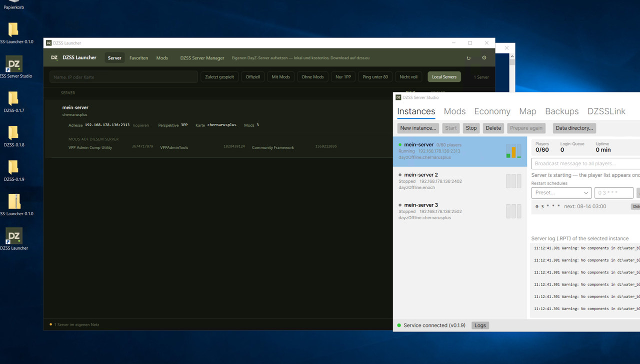Image resolution: width=640 pixels, height=364 pixels.
Task: Focus the cron expression field next to Preset
Action: pos(614,193)
